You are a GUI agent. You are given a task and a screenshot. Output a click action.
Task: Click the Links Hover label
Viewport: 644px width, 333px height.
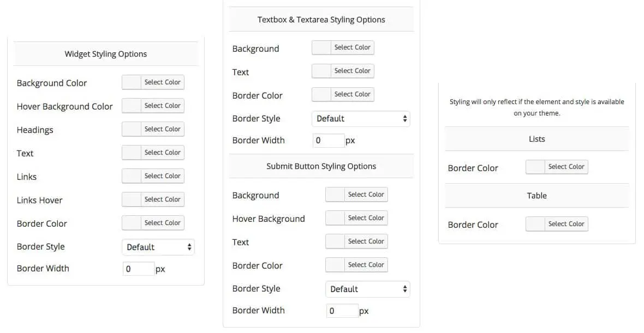click(x=39, y=200)
